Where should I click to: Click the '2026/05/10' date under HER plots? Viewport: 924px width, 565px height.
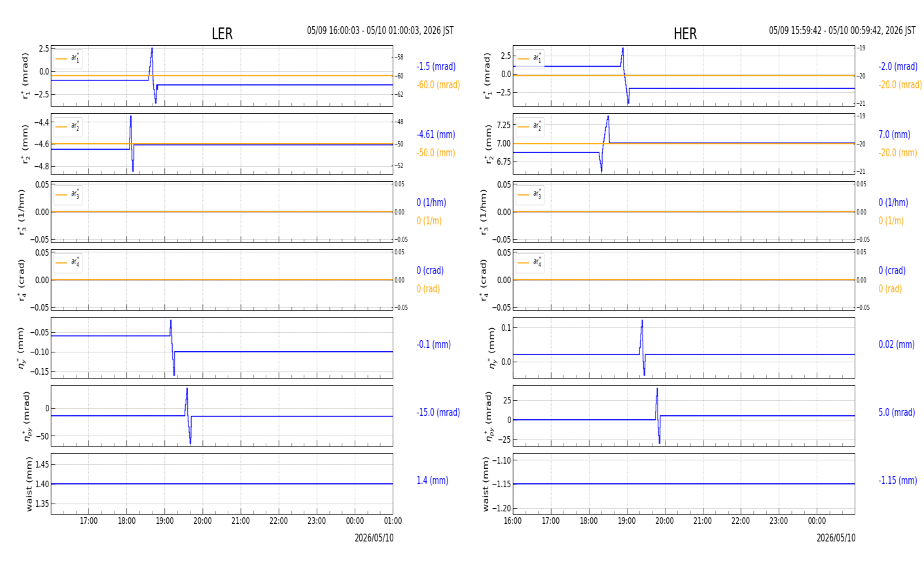pos(836,538)
